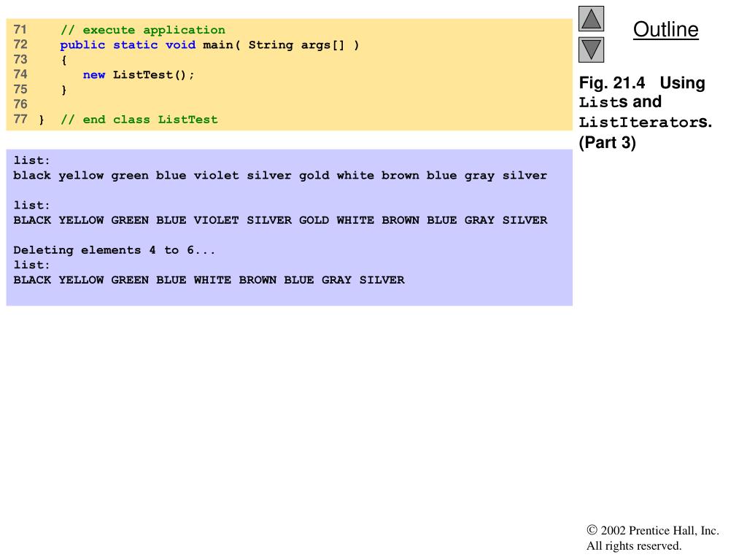Click the down triangle navigation button
The height and width of the screenshot is (560, 747).
click(591, 50)
